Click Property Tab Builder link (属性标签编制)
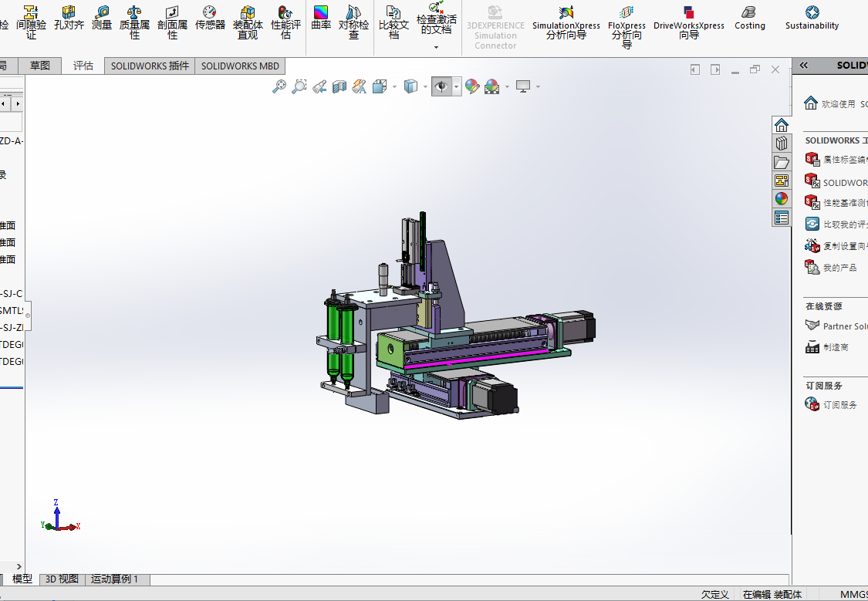The height and width of the screenshot is (601, 868). (x=836, y=160)
